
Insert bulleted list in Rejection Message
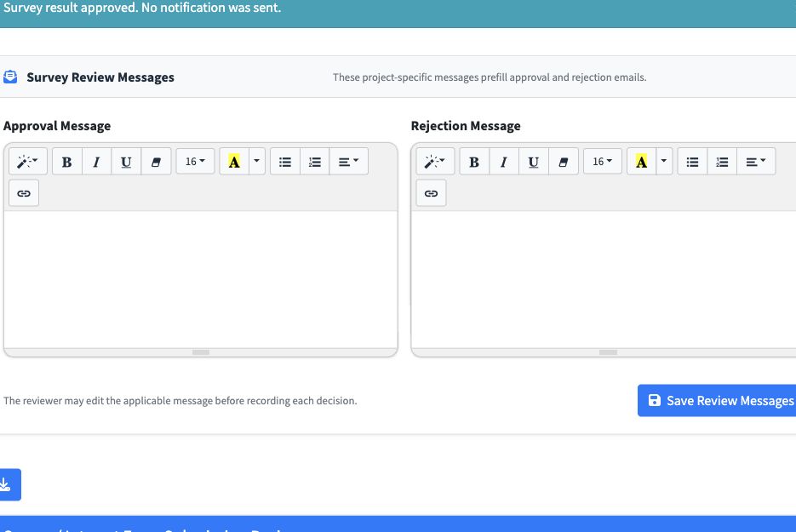(692, 162)
